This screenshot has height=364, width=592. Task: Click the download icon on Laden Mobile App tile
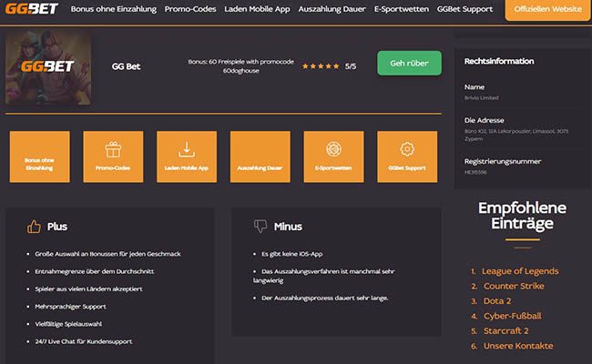coord(187,149)
